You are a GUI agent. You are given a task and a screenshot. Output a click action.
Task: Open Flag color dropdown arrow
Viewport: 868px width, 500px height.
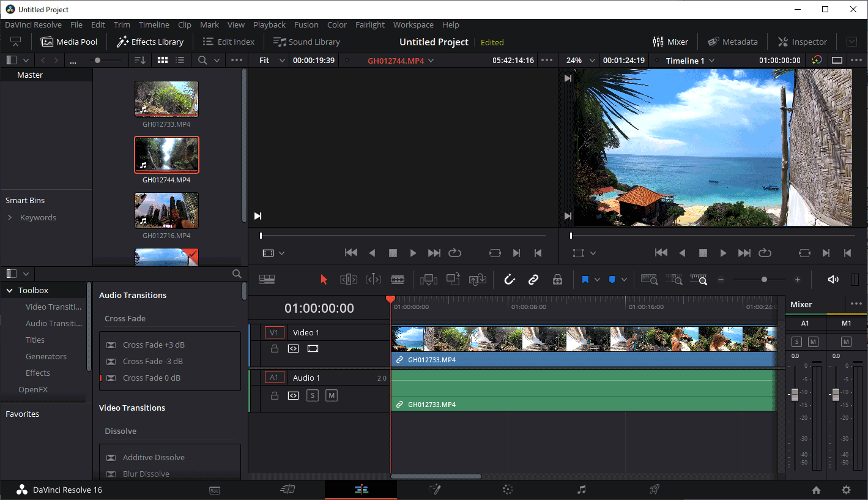coord(597,280)
